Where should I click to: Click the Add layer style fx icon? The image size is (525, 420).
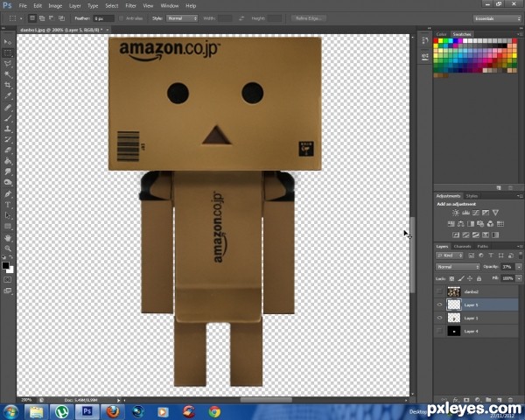click(455, 400)
